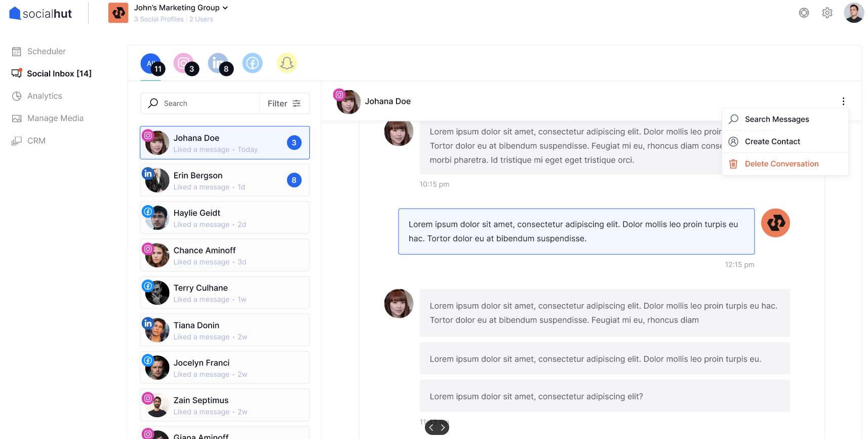Open the Filter options
The width and height of the screenshot is (868, 439).
coord(284,103)
